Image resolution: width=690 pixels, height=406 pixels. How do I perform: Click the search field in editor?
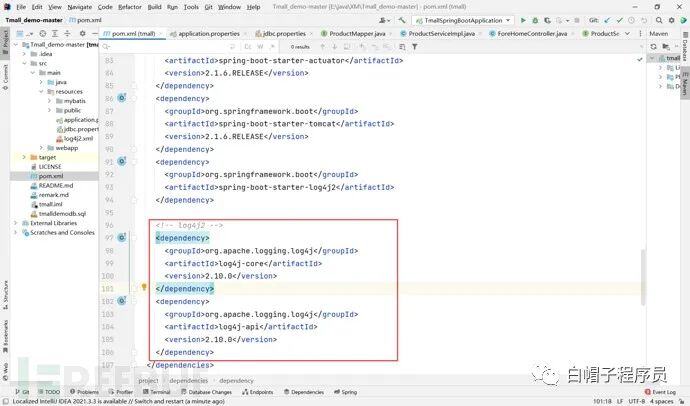point(165,47)
